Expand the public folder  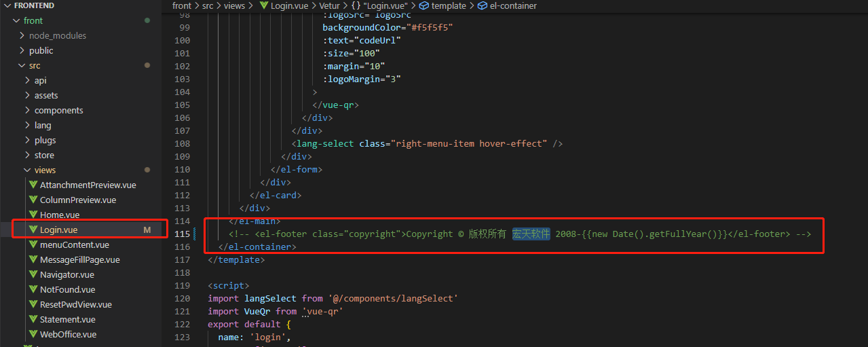pos(22,50)
